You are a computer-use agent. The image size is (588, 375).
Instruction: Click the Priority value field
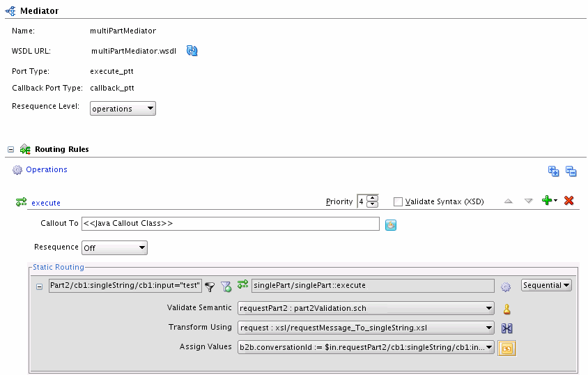[x=362, y=201]
